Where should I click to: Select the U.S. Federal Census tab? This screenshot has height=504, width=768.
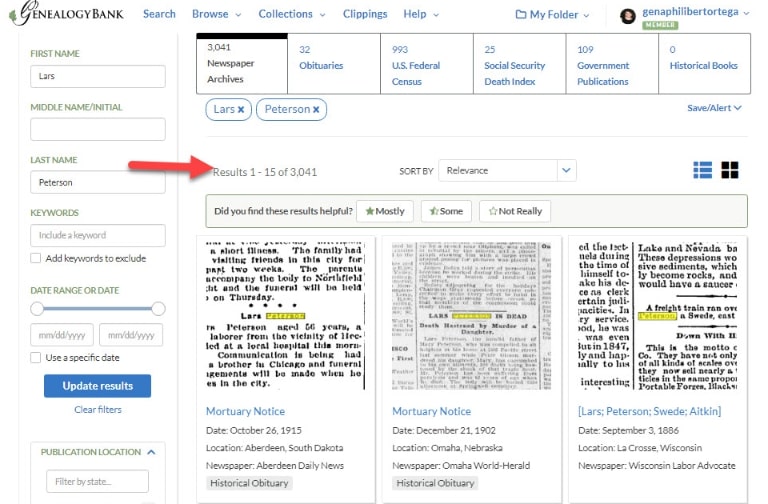(x=427, y=64)
